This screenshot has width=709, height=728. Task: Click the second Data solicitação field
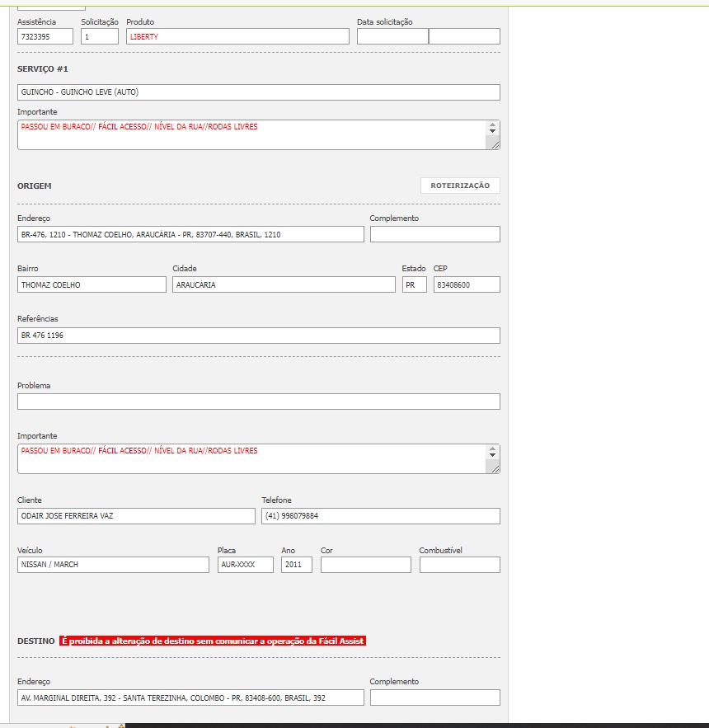(x=464, y=36)
